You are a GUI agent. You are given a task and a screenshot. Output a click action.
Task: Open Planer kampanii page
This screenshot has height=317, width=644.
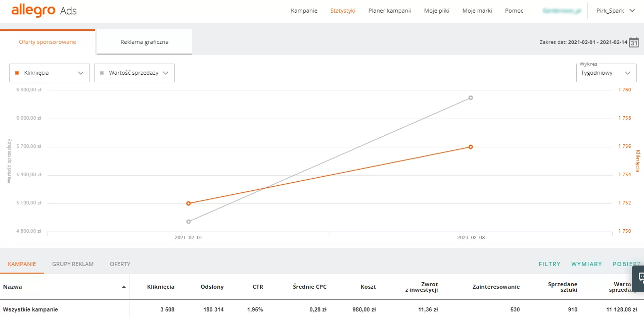click(x=389, y=11)
